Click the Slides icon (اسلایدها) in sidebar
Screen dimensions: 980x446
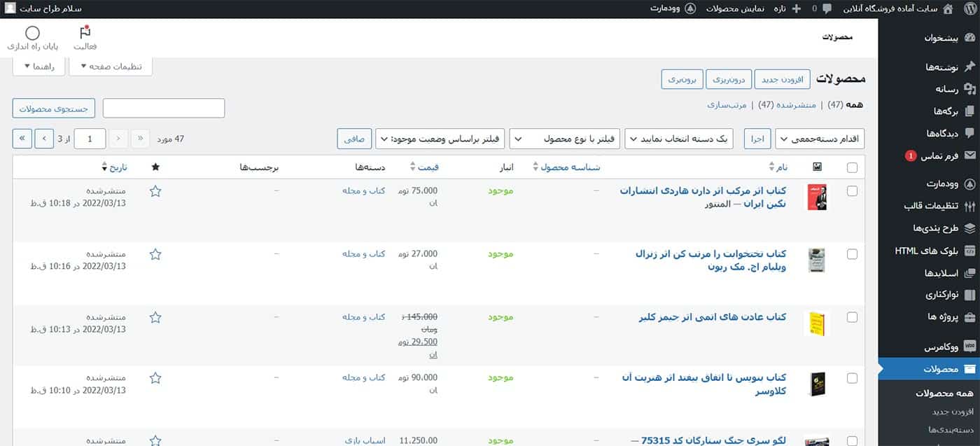click(969, 272)
